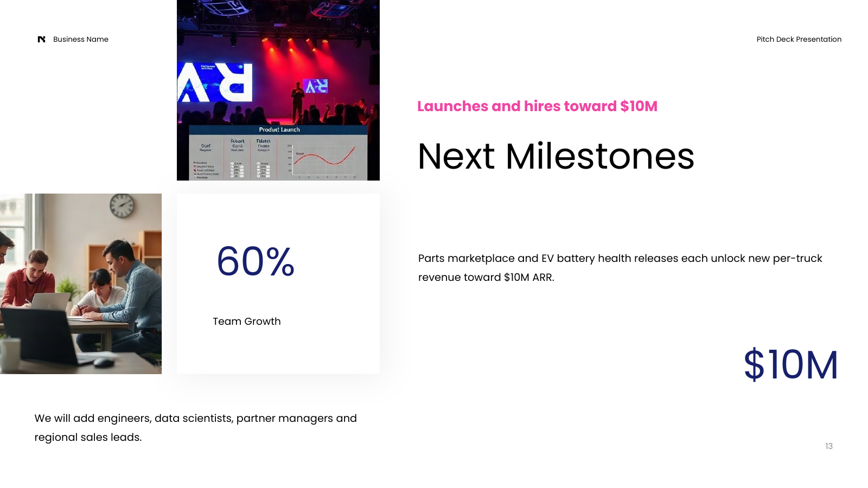Viewport: 868px width, 488px height.
Task: Click the business logo icon
Action: (41, 39)
